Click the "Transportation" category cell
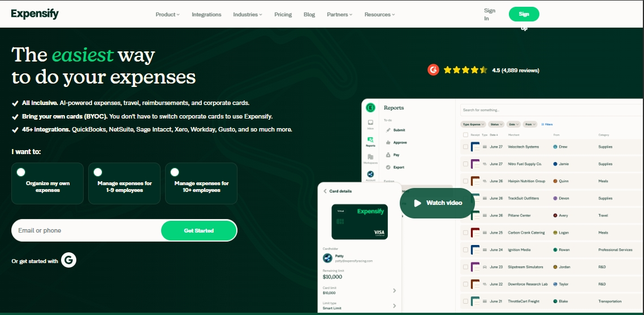 coord(610,301)
